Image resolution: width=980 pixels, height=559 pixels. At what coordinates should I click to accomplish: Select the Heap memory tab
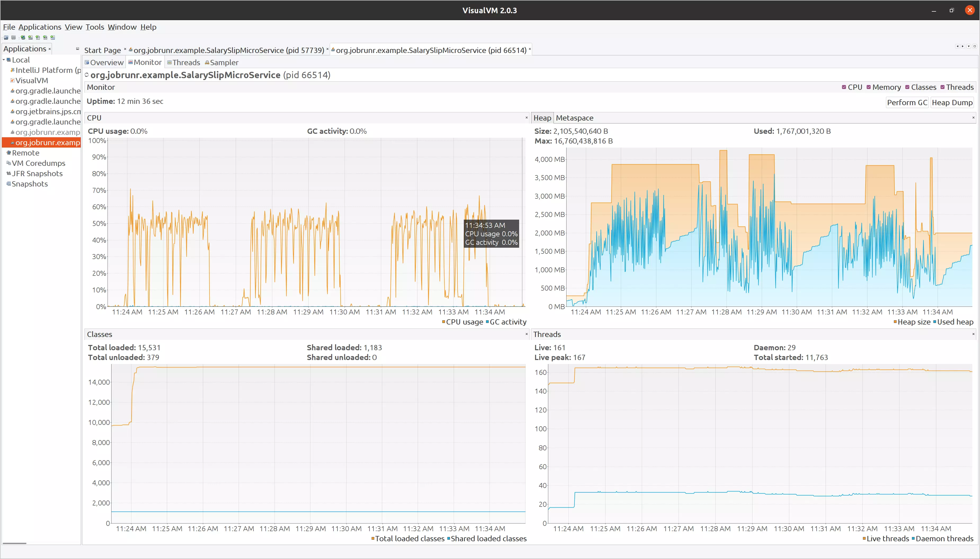click(x=542, y=118)
